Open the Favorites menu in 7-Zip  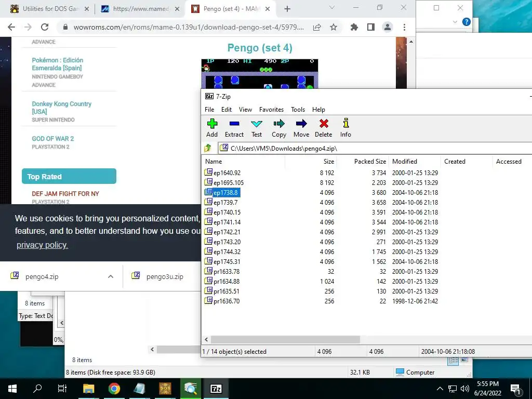pyautogui.click(x=271, y=110)
